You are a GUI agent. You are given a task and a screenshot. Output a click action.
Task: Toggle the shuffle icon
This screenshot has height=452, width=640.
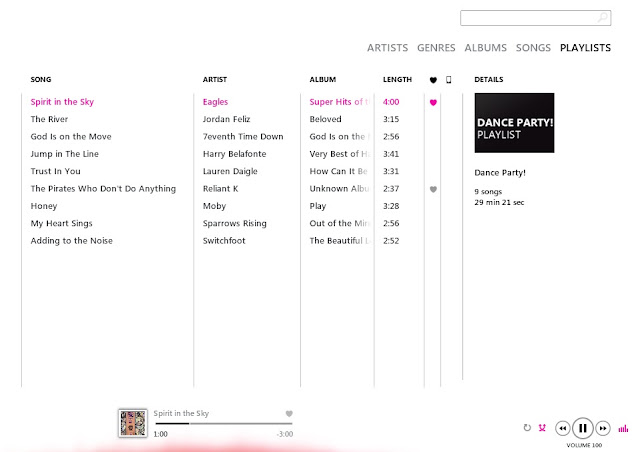[542, 428]
